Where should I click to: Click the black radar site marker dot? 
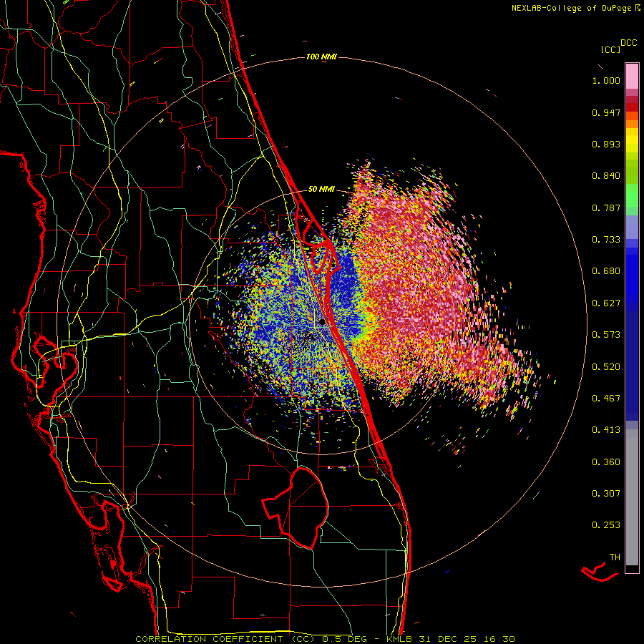pyautogui.click(x=323, y=322)
